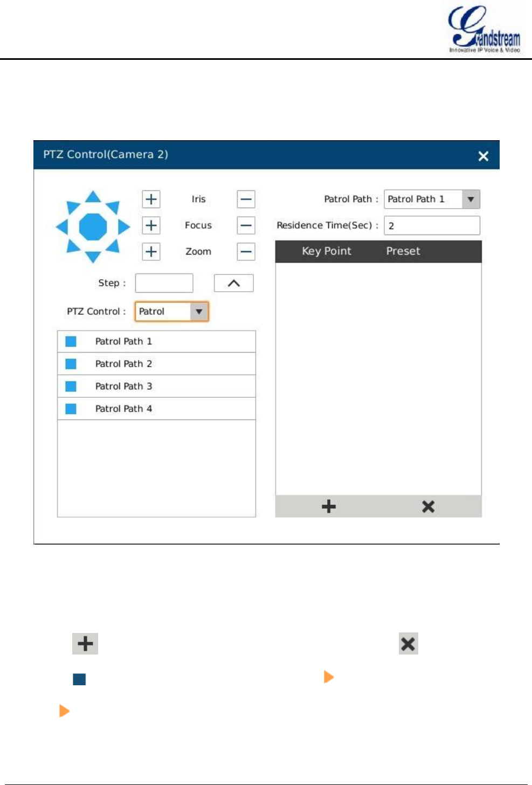Image resolution: width=532 pixels, height=785 pixels.
Task: Click the Grandstream logo
Action: (484, 29)
